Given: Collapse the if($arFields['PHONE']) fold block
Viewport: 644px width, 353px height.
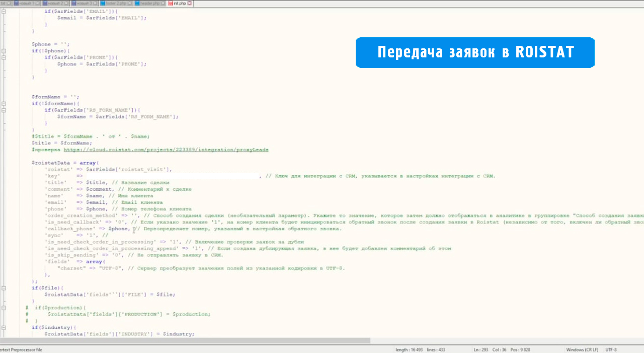Looking at the screenshot, I should [4, 57].
